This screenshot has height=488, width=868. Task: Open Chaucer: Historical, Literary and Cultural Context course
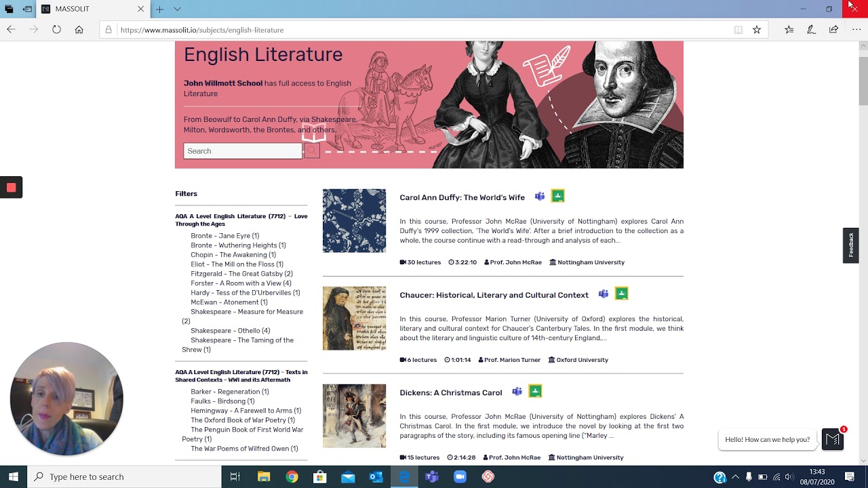pyautogui.click(x=494, y=295)
